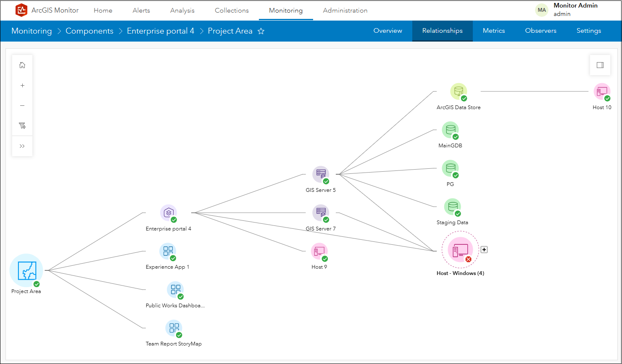Viewport: 622px width, 364px height.
Task: Select the Host 10 node icon
Action: pyautogui.click(x=602, y=92)
